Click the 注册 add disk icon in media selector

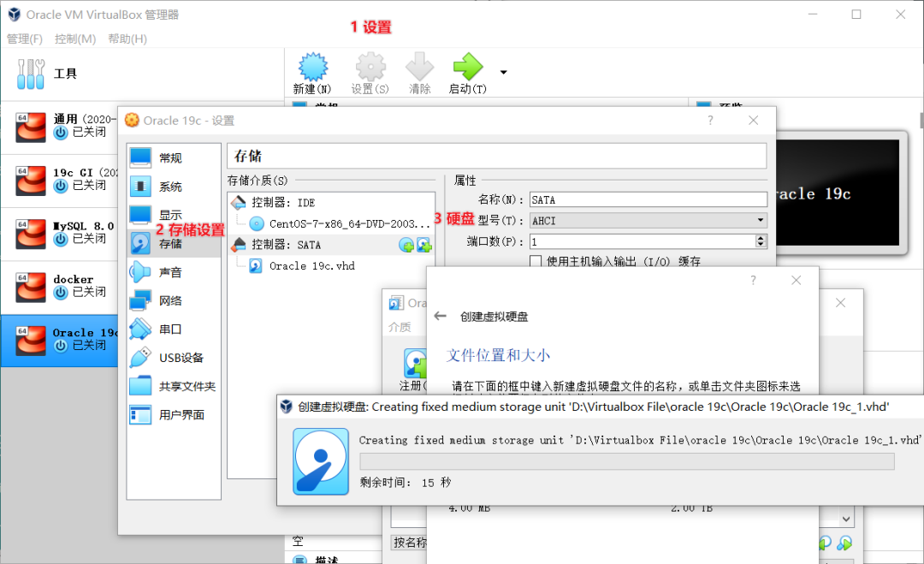(414, 362)
